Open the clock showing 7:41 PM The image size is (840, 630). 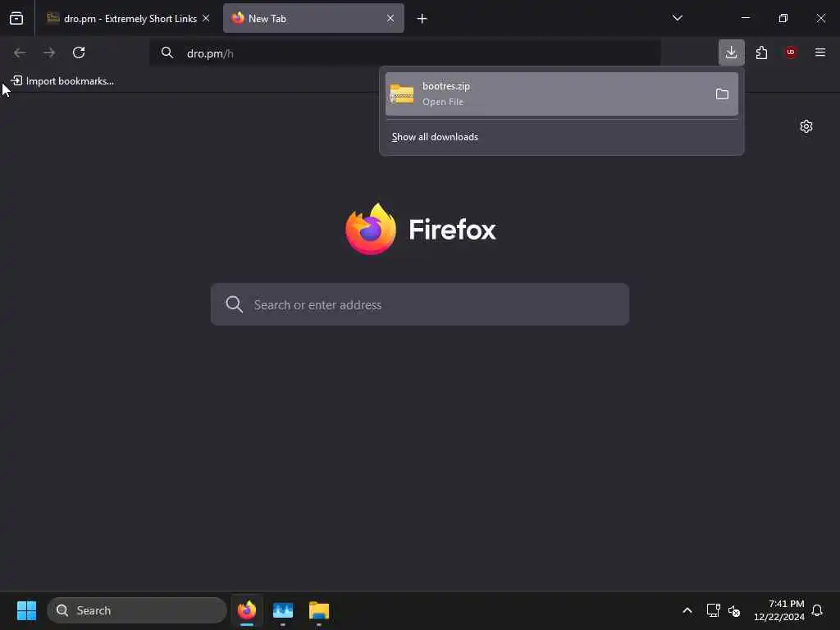coord(779,610)
